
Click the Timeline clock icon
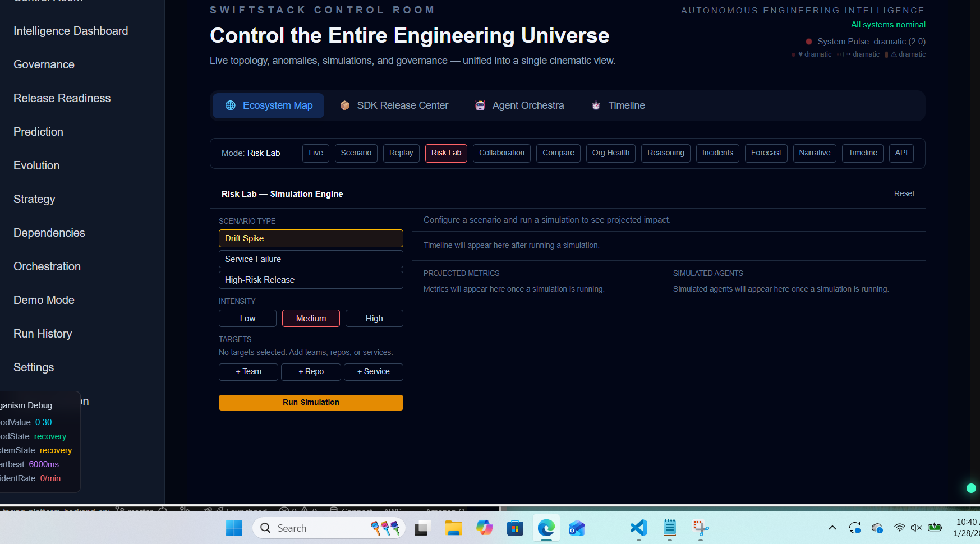tap(596, 105)
